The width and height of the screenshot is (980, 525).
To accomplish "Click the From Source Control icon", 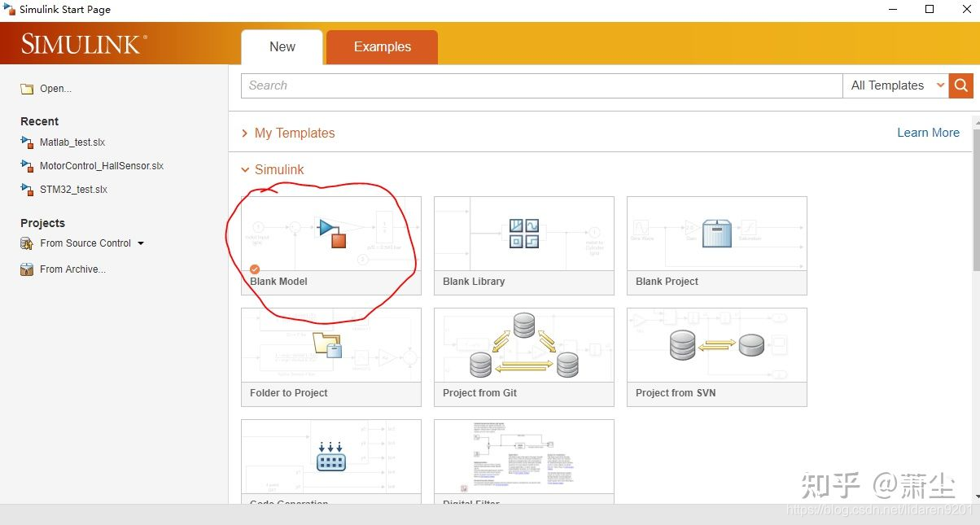I will coord(27,243).
